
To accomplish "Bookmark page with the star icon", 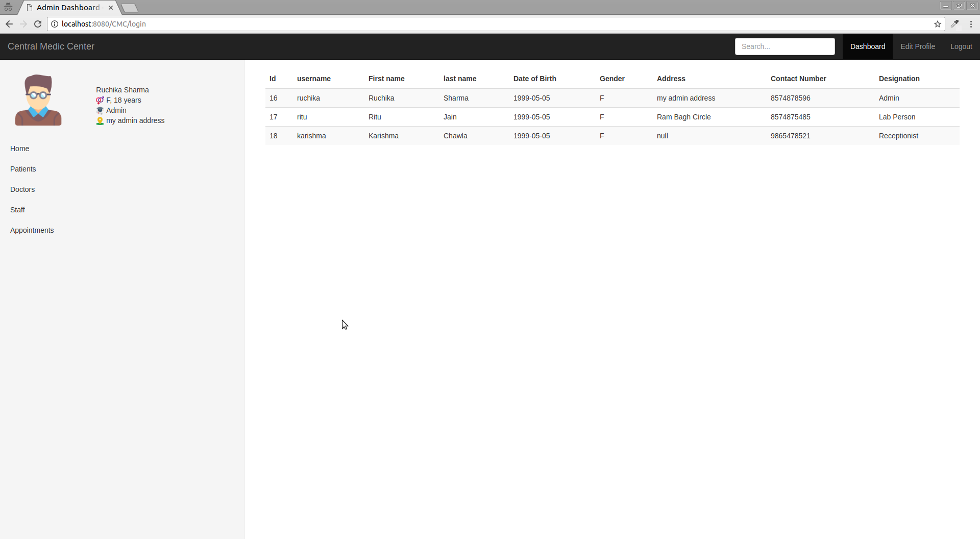I will click(937, 24).
